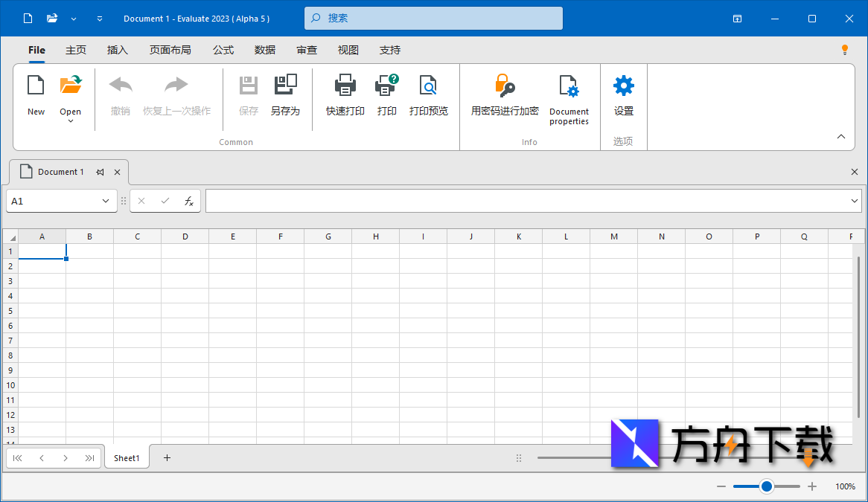Collapse the ribbon with the chevron

(840, 136)
